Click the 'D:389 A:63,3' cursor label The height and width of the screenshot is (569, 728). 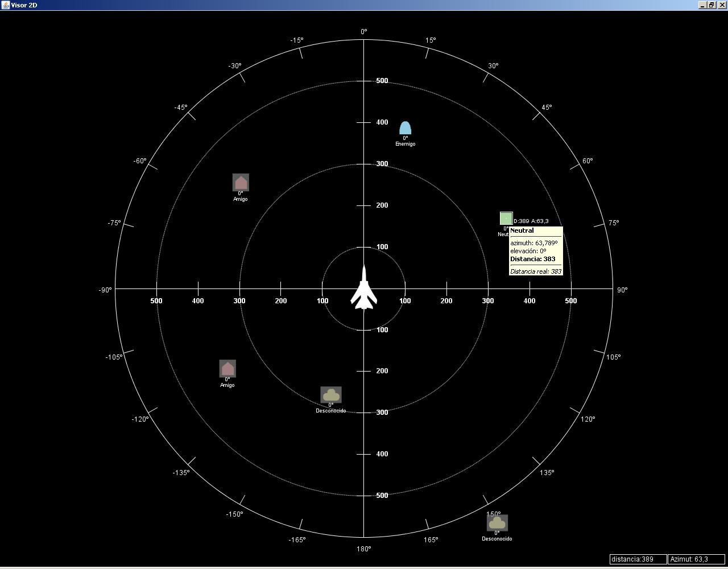pos(531,221)
